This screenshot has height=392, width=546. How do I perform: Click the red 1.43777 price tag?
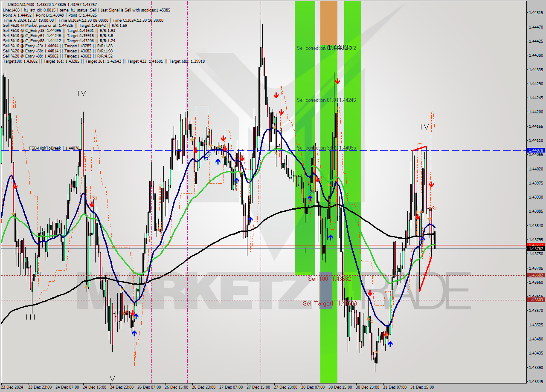pyautogui.click(x=536, y=245)
